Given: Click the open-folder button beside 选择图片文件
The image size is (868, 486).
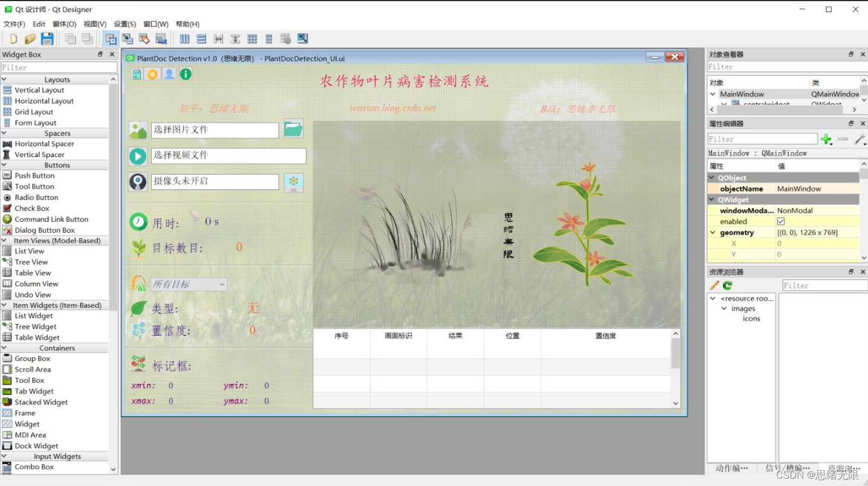Looking at the screenshot, I should tap(293, 129).
